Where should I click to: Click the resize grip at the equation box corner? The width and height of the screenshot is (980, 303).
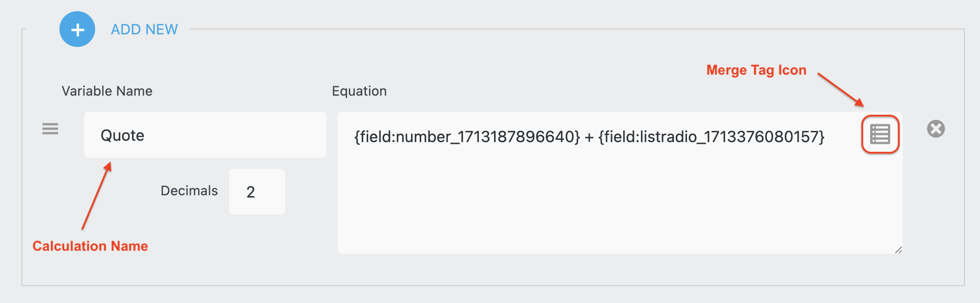coord(899,250)
